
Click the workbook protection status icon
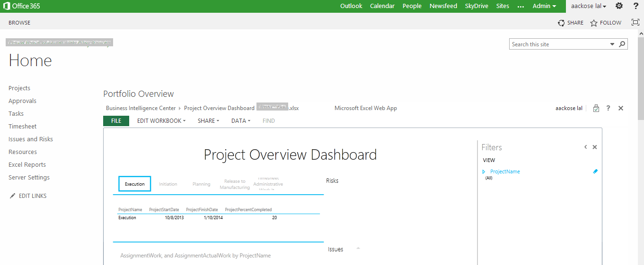pyautogui.click(x=596, y=108)
